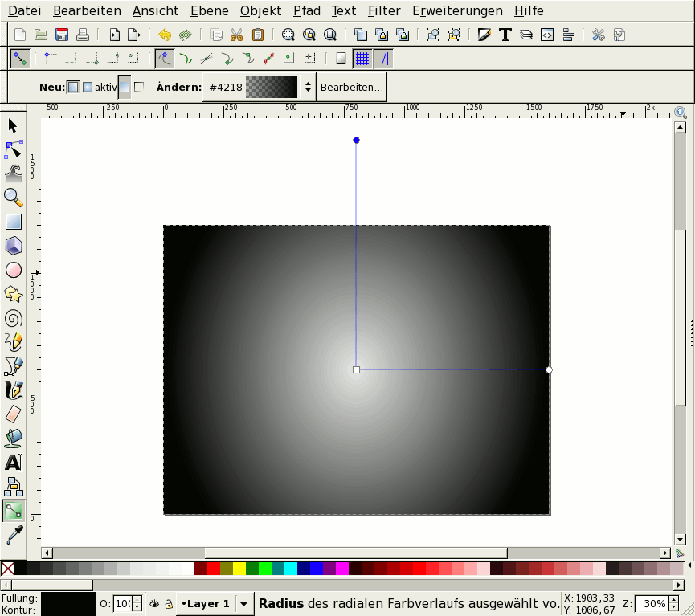The width and height of the screenshot is (695, 616).
Task: Expand the Layer 1 dropdown
Action: tap(244, 603)
